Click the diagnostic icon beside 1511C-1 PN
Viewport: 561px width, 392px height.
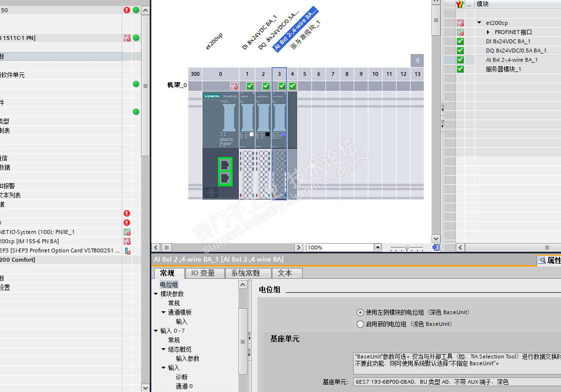(x=127, y=38)
